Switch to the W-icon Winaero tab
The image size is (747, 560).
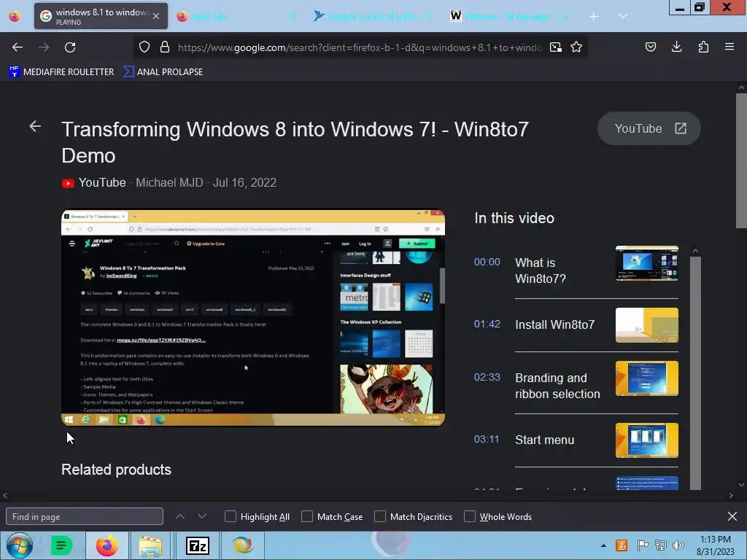tap(510, 17)
